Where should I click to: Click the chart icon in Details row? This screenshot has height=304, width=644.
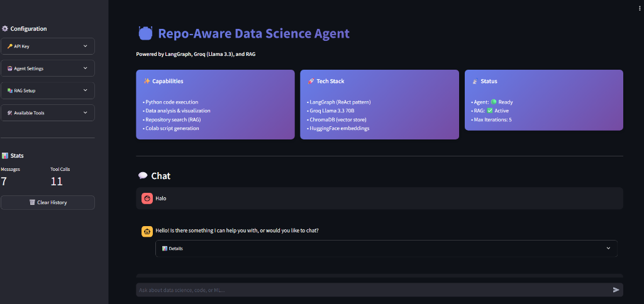164,249
